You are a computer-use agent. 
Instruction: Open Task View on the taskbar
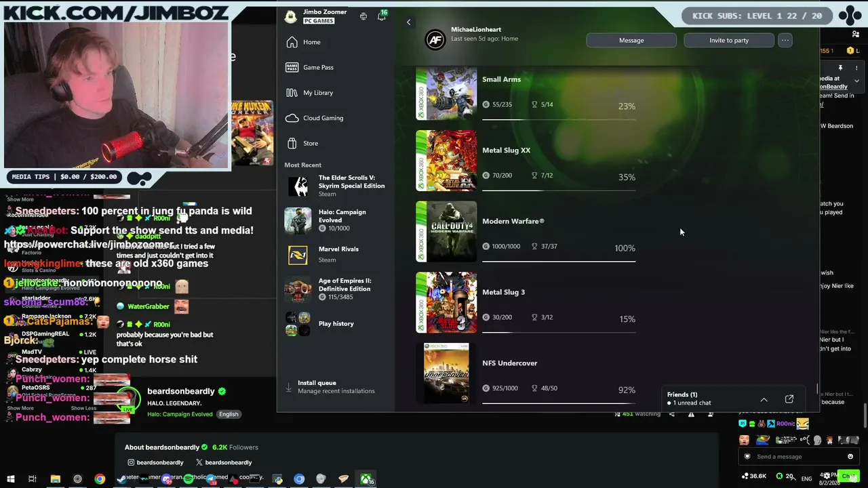tap(32, 479)
